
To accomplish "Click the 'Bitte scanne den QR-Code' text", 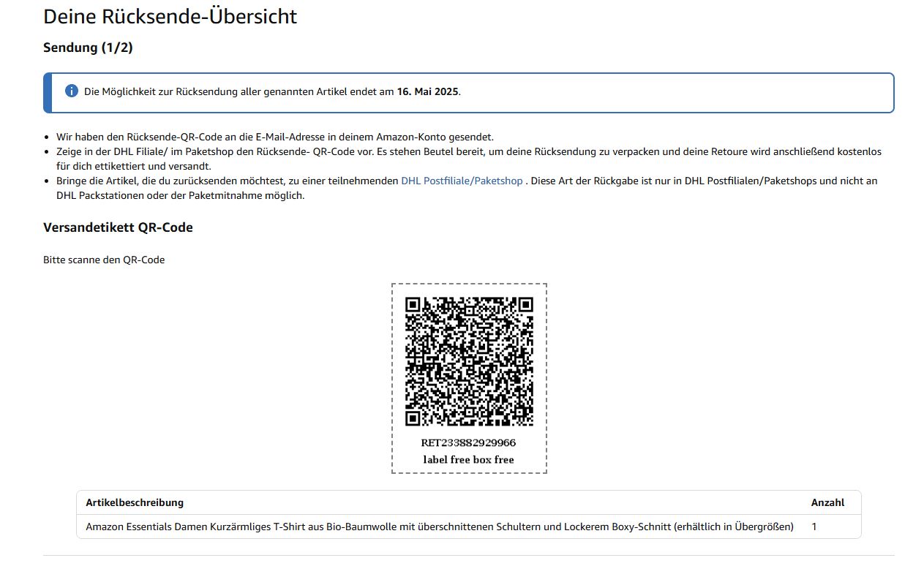I will pos(104,260).
